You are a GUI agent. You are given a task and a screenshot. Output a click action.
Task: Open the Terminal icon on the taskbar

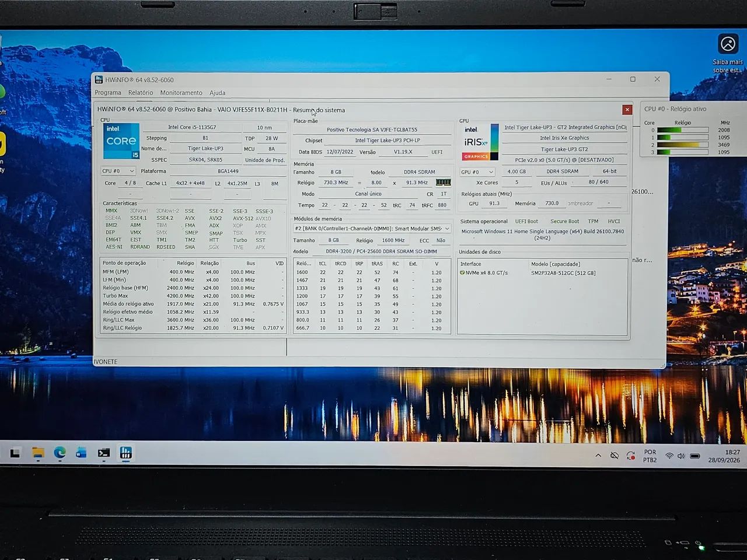(103, 453)
